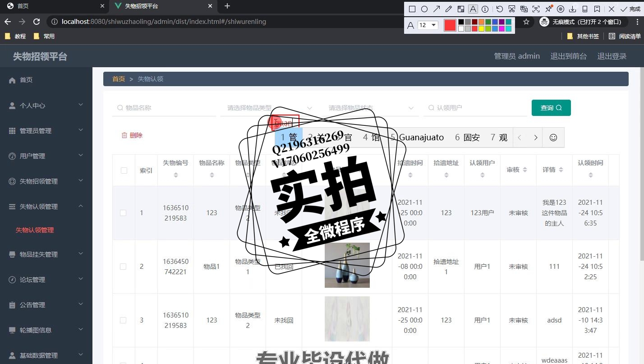The width and height of the screenshot is (644, 364).
Task: Pick the purple color swatch
Action: click(x=501, y=22)
